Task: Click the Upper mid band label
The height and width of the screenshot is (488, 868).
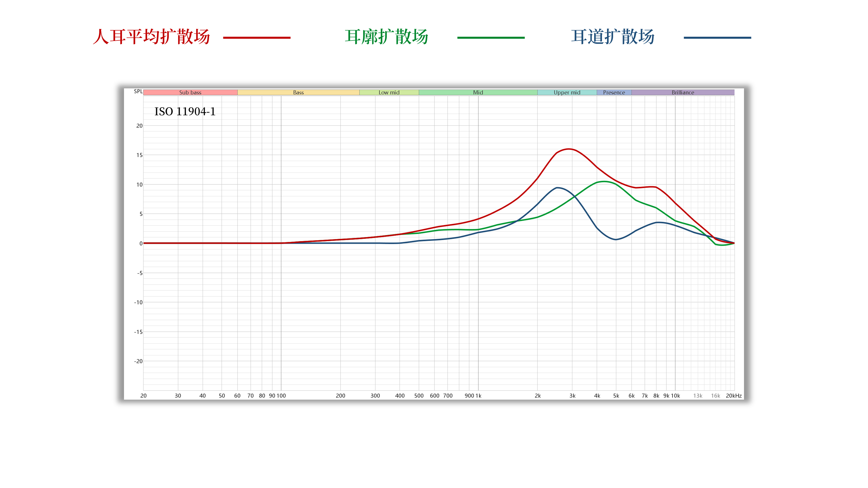Action: tap(567, 92)
